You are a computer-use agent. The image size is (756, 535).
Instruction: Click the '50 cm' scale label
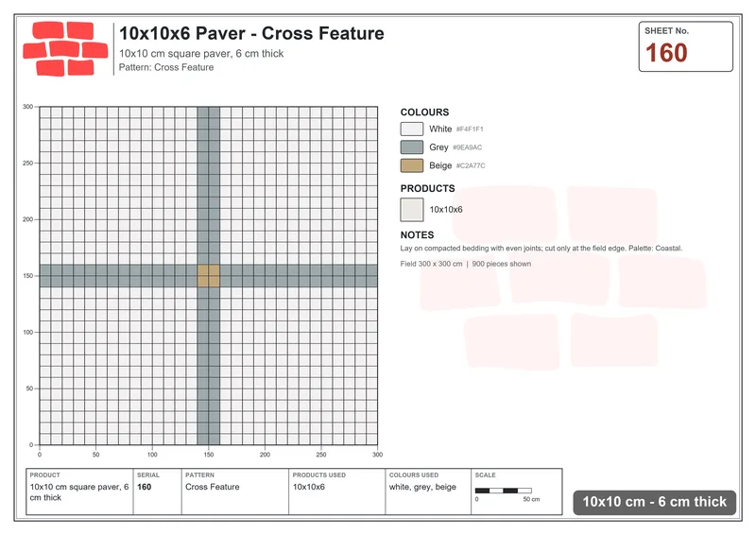531,499
